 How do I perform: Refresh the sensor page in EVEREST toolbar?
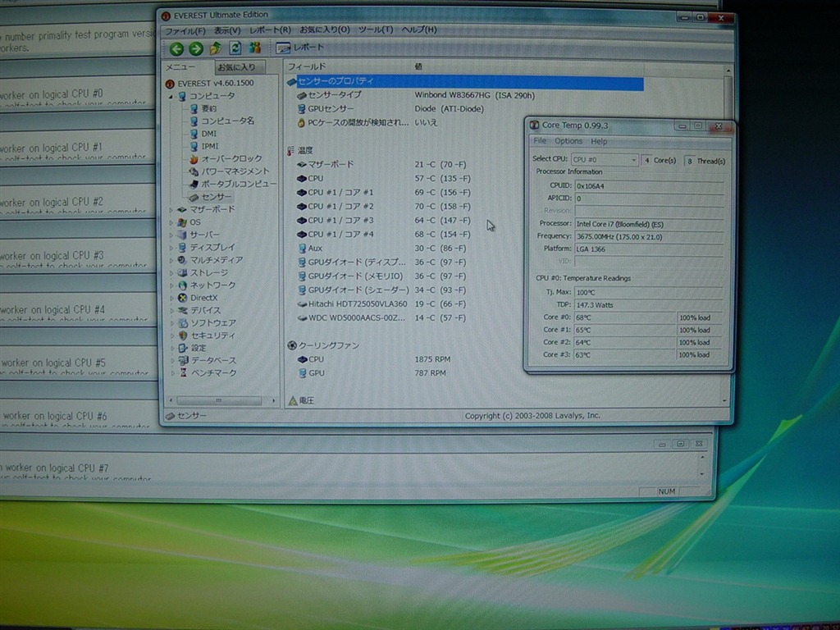coord(235,48)
